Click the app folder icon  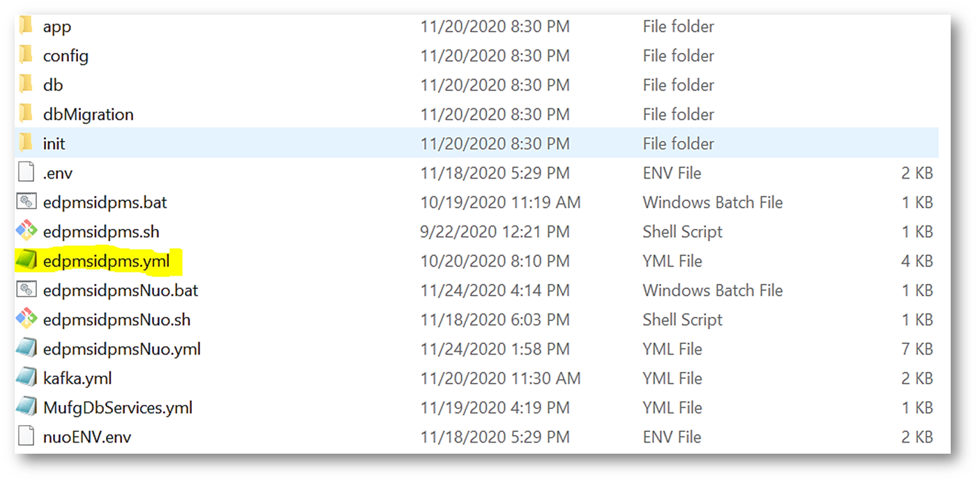tap(27, 27)
